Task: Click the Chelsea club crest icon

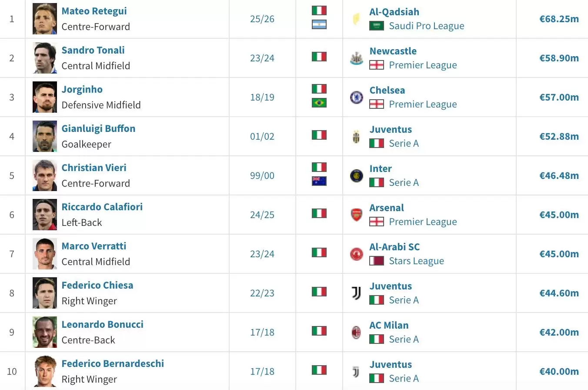Action: point(356,97)
